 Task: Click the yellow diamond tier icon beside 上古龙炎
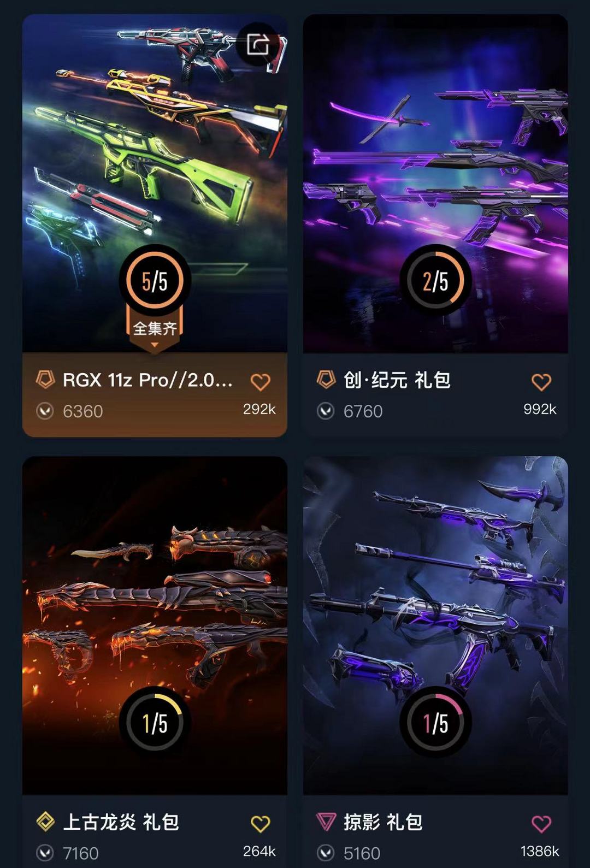[x=45, y=821]
